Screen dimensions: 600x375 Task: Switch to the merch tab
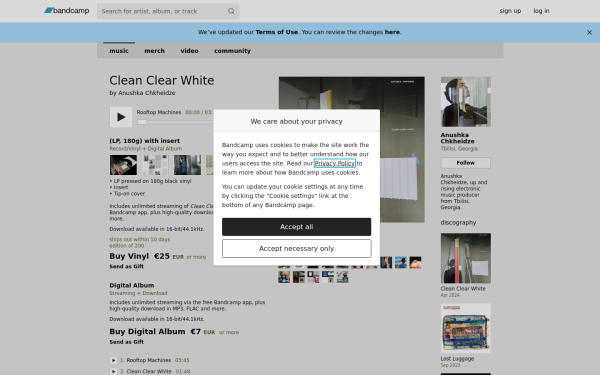pos(154,51)
